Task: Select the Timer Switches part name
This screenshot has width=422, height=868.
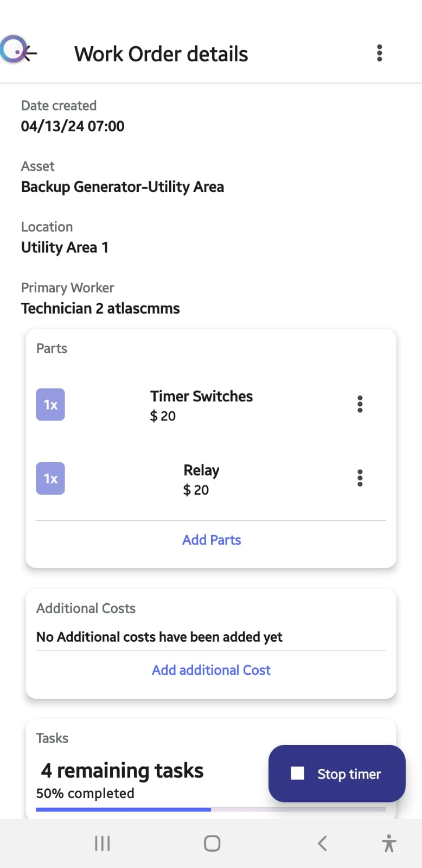Action: (201, 396)
